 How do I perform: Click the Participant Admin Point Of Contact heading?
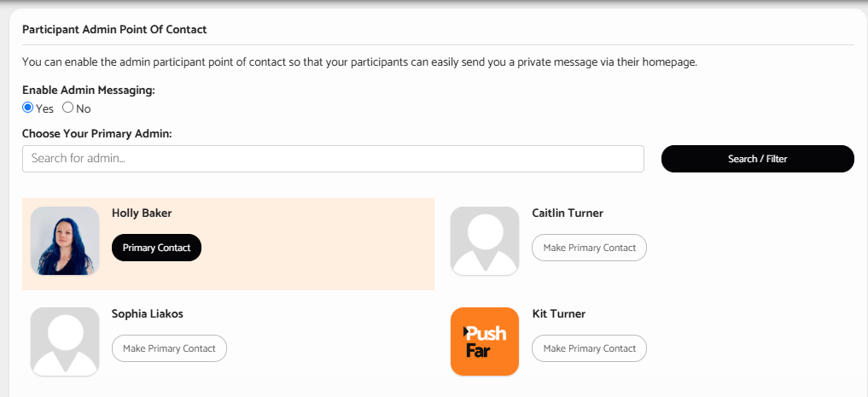click(x=114, y=30)
